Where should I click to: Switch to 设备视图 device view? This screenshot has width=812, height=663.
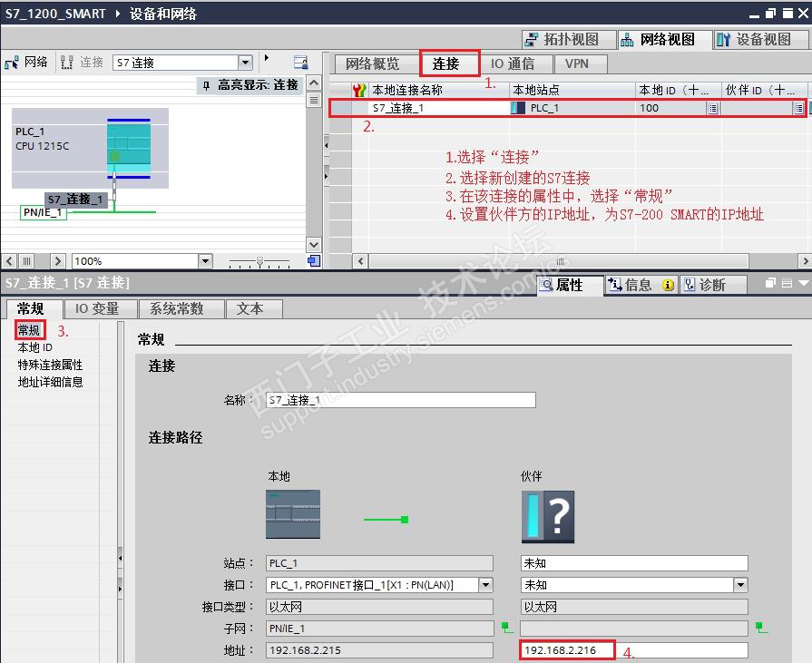[760, 39]
